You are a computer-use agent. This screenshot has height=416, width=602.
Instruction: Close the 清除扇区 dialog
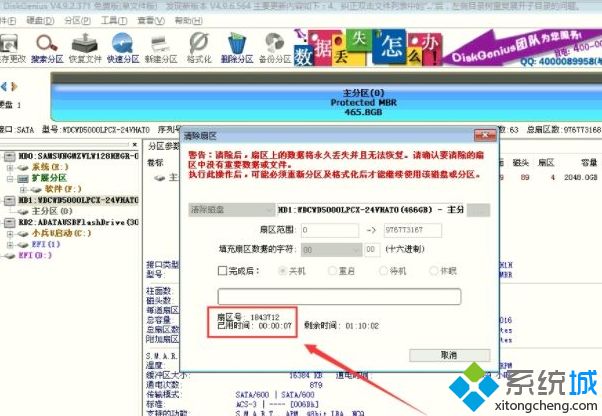click(485, 135)
